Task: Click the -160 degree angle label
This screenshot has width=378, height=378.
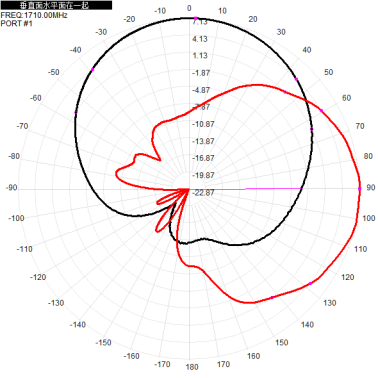Action: [131, 356]
